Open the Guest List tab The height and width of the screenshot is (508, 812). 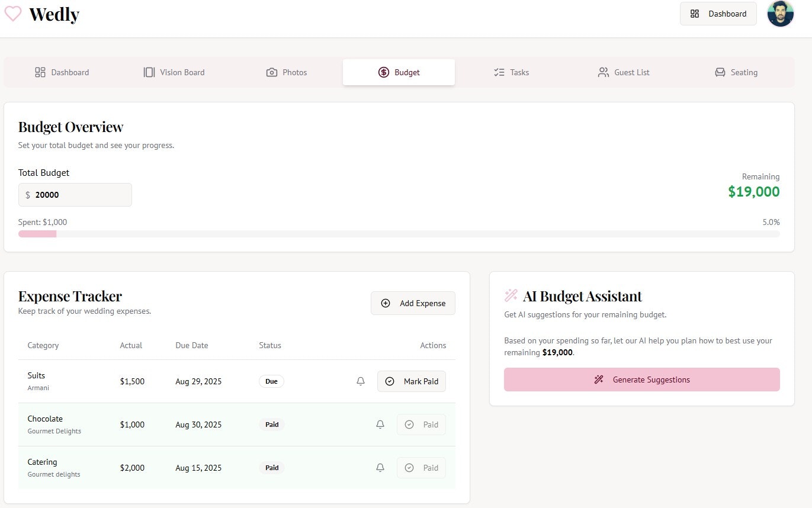point(624,72)
